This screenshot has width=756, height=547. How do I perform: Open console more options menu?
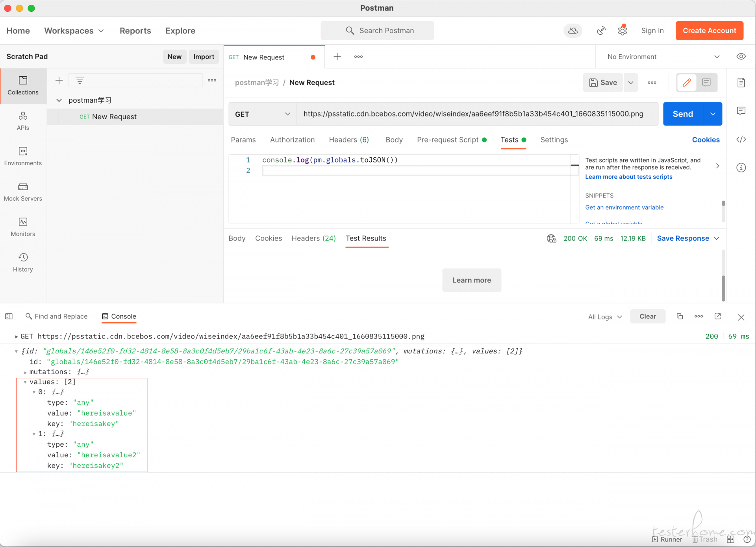(699, 316)
